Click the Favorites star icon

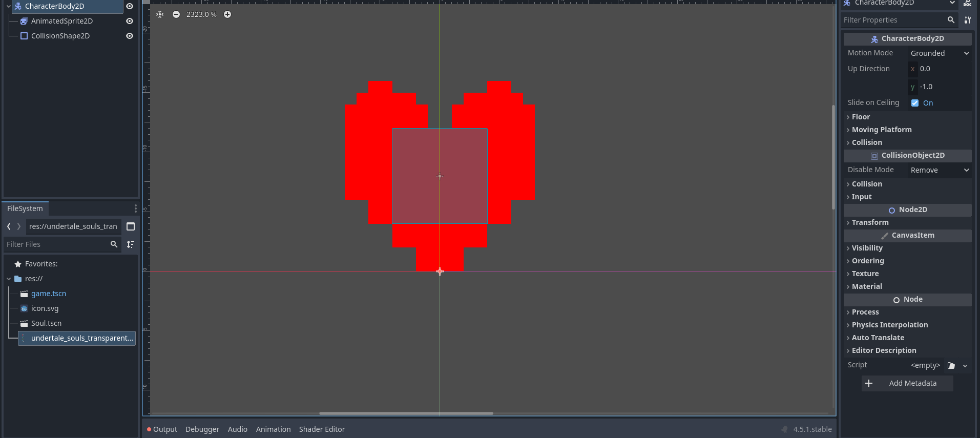[x=18, y=264]
